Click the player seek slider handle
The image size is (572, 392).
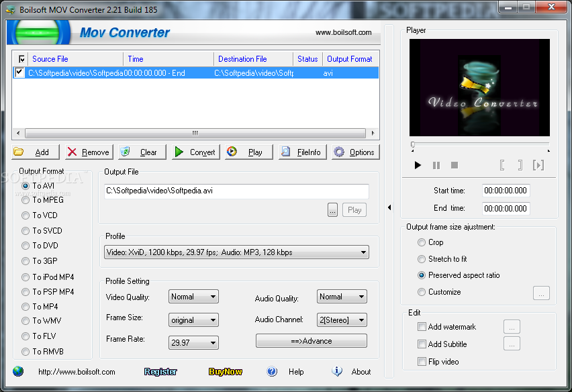413,145
